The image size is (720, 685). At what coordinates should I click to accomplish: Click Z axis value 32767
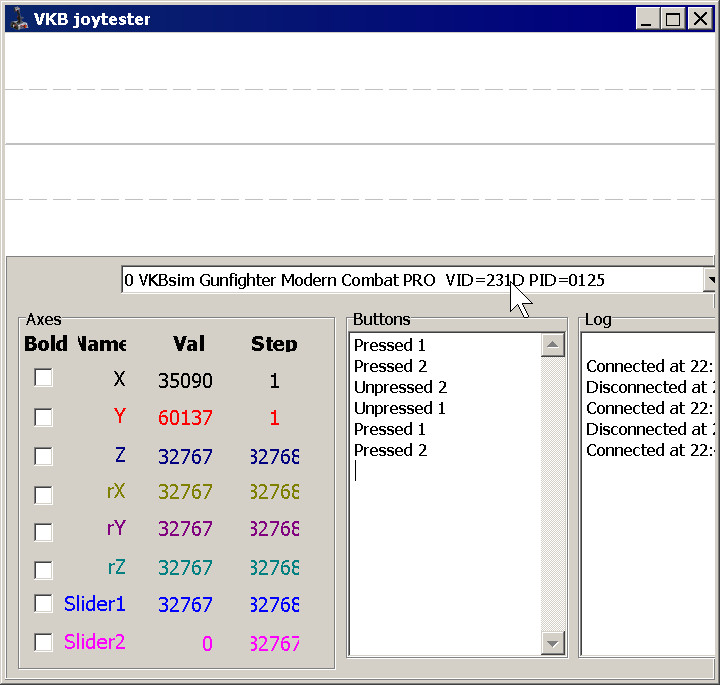coord(185,456)
